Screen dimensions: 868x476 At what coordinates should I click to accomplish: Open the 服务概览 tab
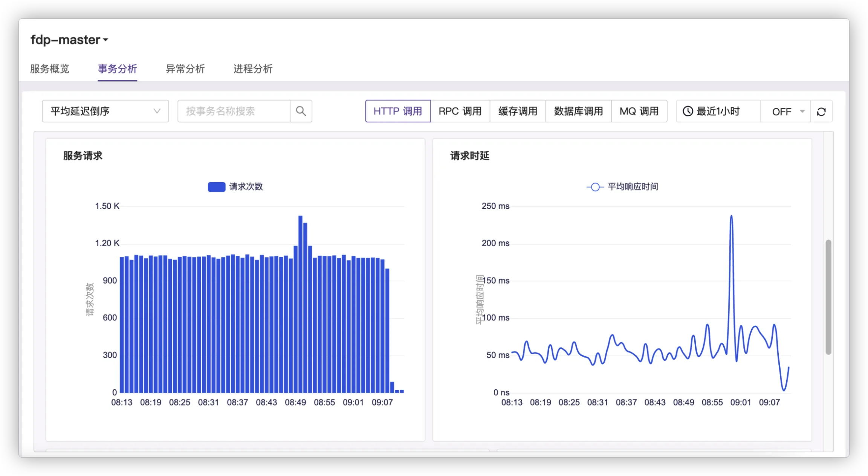pos(50,69)
